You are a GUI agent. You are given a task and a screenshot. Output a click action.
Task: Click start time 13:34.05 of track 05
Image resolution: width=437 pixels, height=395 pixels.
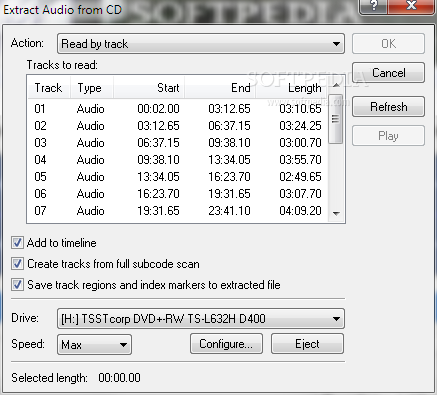[x=158, y=177]
